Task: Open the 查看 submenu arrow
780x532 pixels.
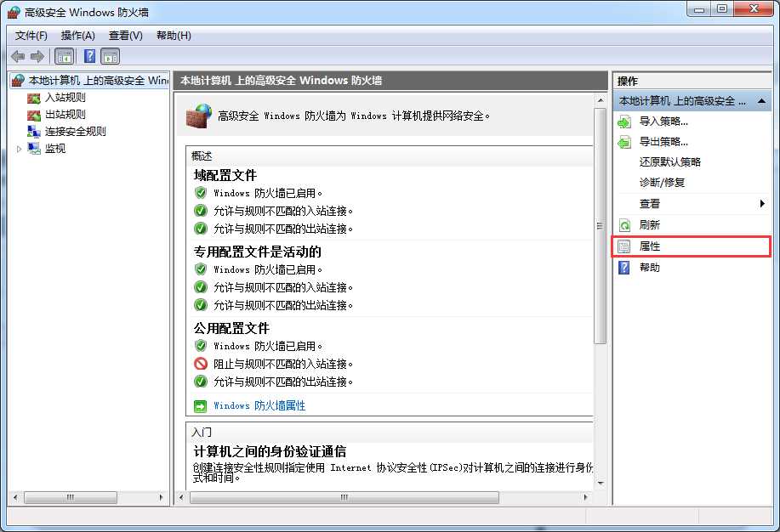Action: coord(762,203)
